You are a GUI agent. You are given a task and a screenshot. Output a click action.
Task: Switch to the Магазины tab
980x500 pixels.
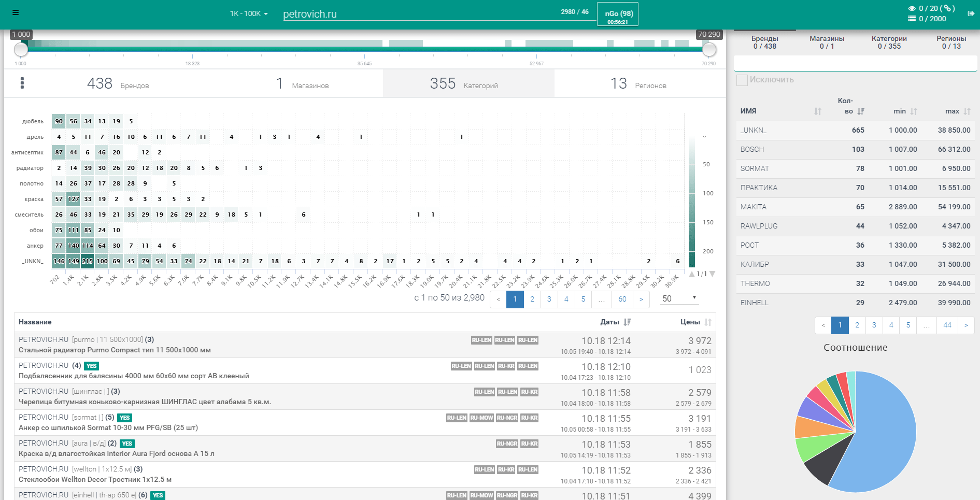pos(827,42)
